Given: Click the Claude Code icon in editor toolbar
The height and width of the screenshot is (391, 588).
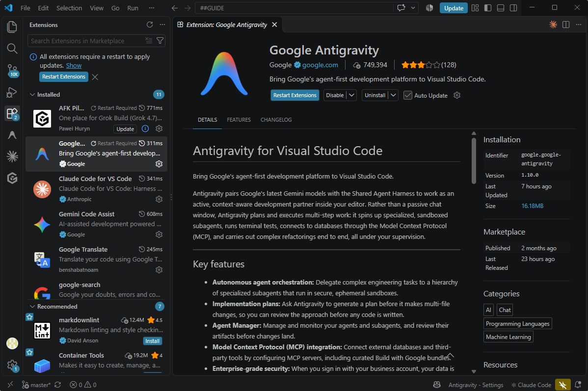Looking at the screenshot, I should click(553, 25).
